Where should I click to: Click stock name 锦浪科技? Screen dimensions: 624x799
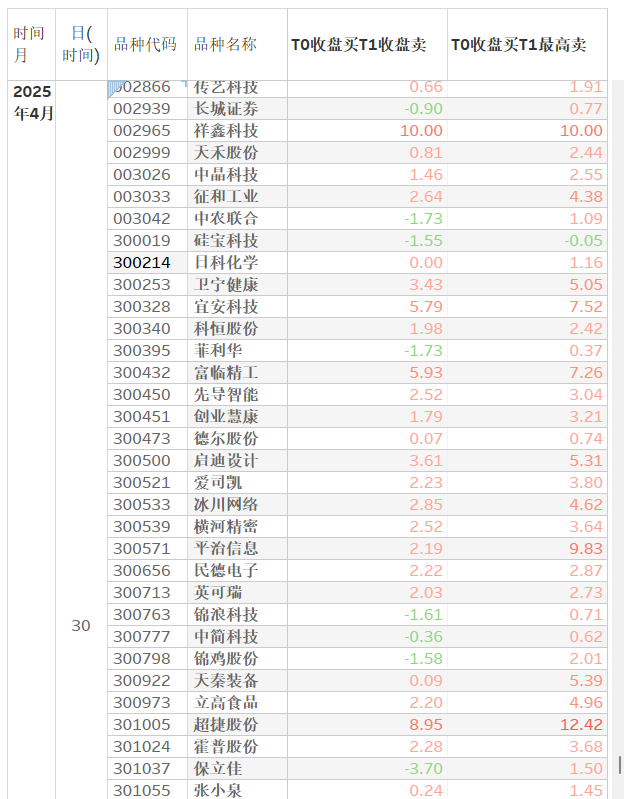click(226, 614)
